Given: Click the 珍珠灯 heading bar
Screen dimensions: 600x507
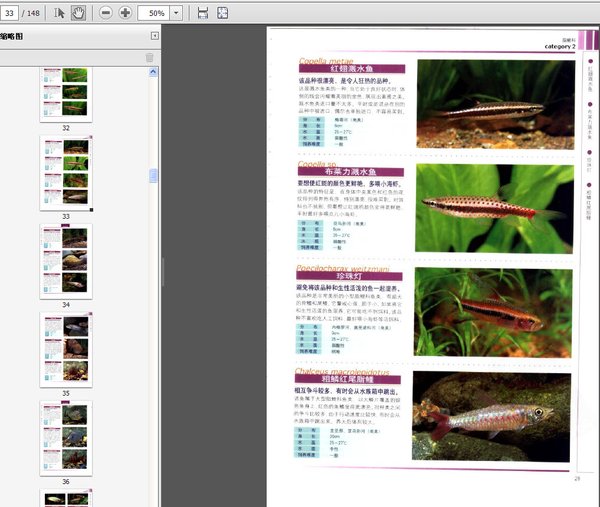Looking at the screenshot, I should click(349, 276).
